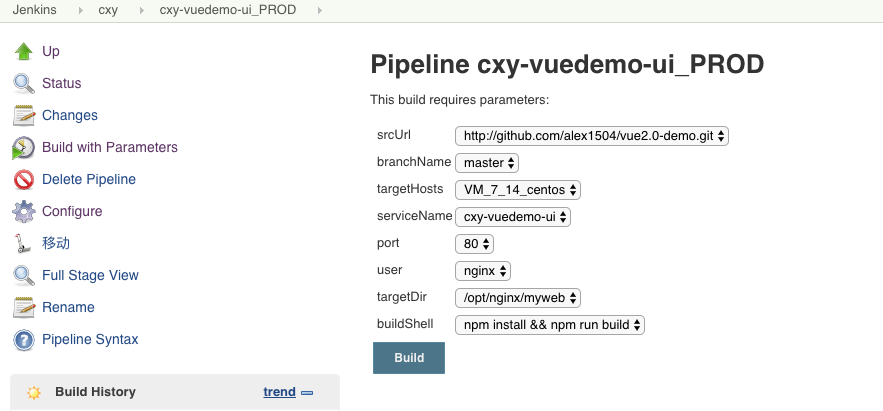The image size is (883, 411).
Task: Select the port 80 dropdown
Action: coord(475,243)
